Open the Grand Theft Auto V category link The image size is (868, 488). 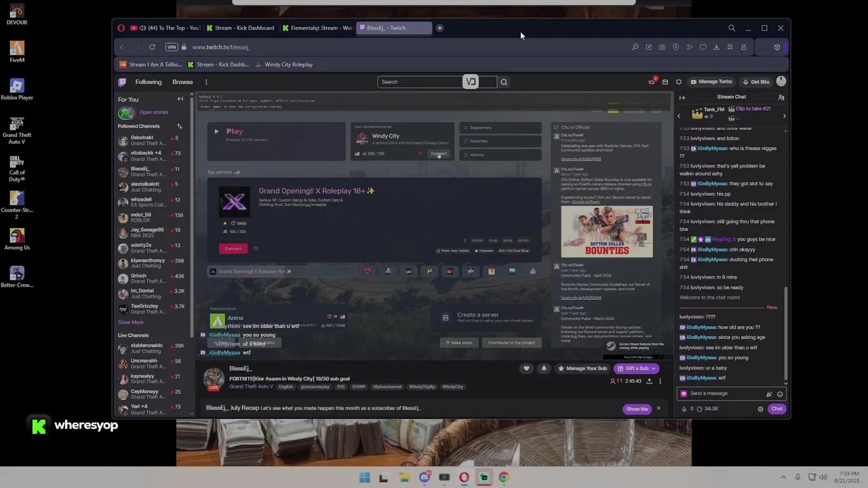[x=251, y=387]
